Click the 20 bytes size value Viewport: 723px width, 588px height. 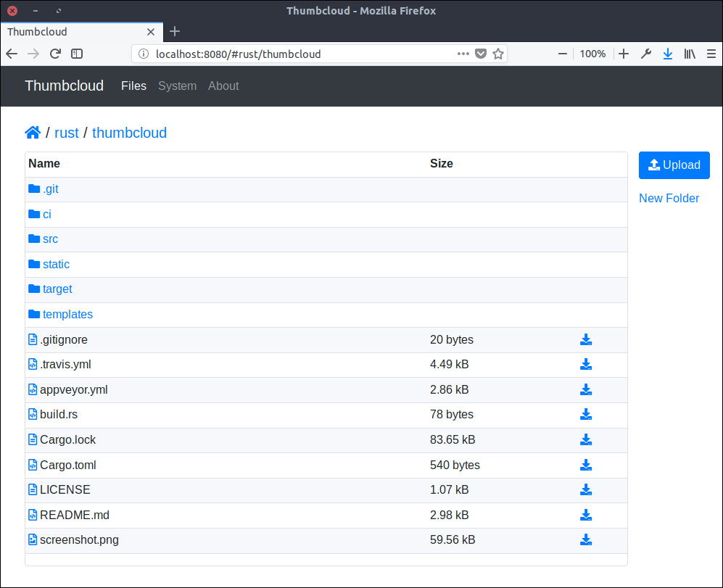[x=451, y=340]
